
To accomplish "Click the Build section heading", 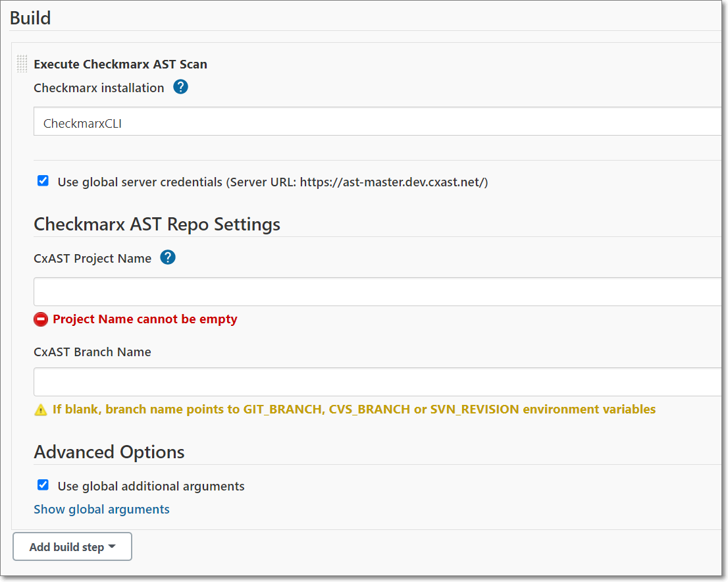I will pos(30,18).
